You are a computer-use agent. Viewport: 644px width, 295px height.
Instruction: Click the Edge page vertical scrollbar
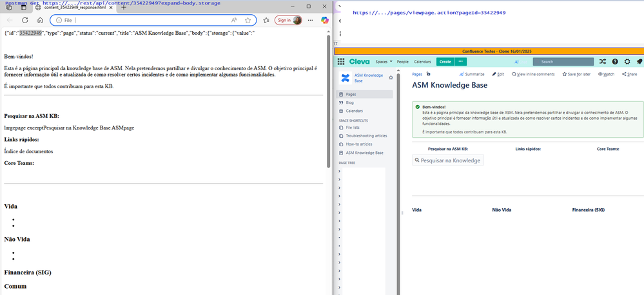pos(328,100)
